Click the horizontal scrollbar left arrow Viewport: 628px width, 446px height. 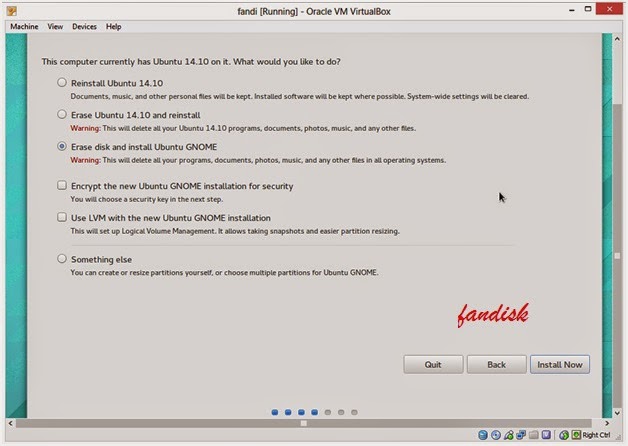click(x=10, y=423)
